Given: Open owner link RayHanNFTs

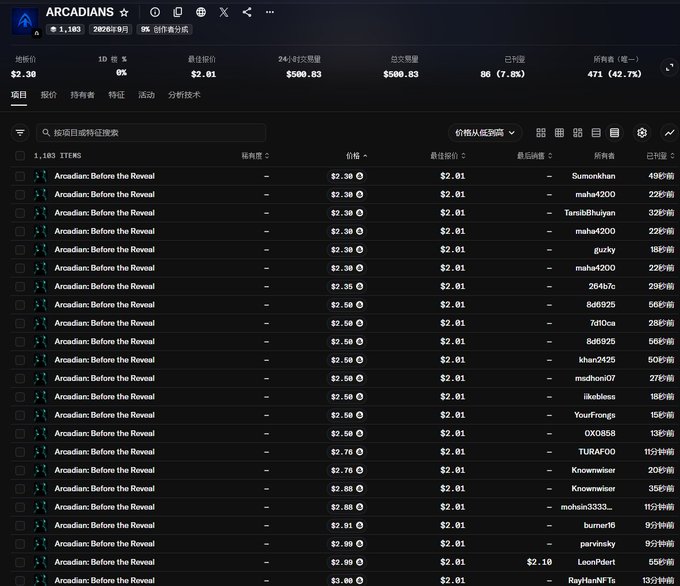Looking at the screenshot, I should (592, 580).
